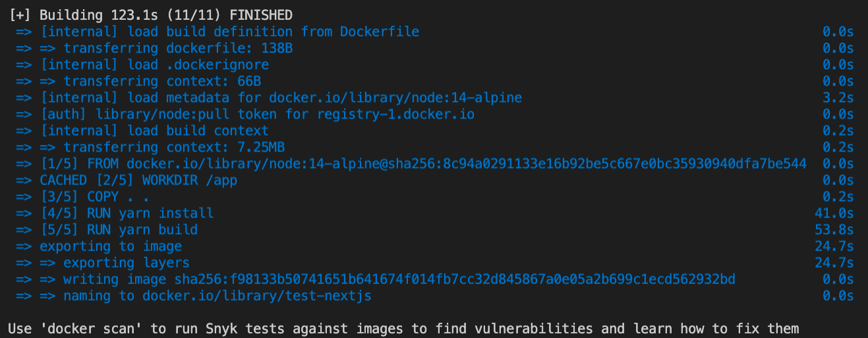Click the 'CACHED [2/5] WORKDIR /app' line
Screen dimensions: 868x338
[138, 180]
